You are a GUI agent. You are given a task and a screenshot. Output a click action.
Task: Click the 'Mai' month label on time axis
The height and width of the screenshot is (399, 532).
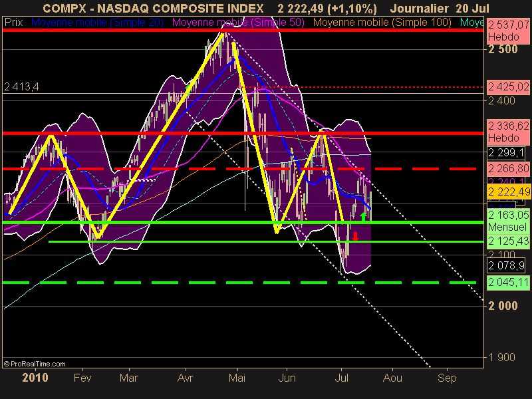click(237, 378)
